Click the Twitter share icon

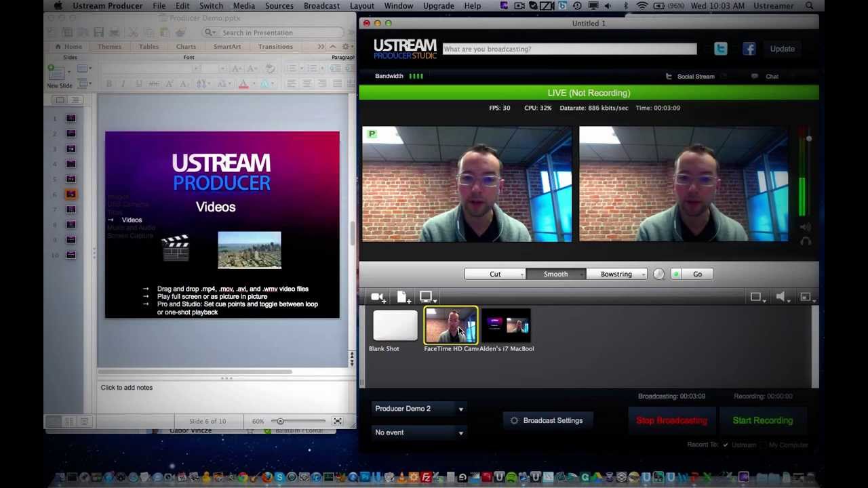tap(720, 49)
